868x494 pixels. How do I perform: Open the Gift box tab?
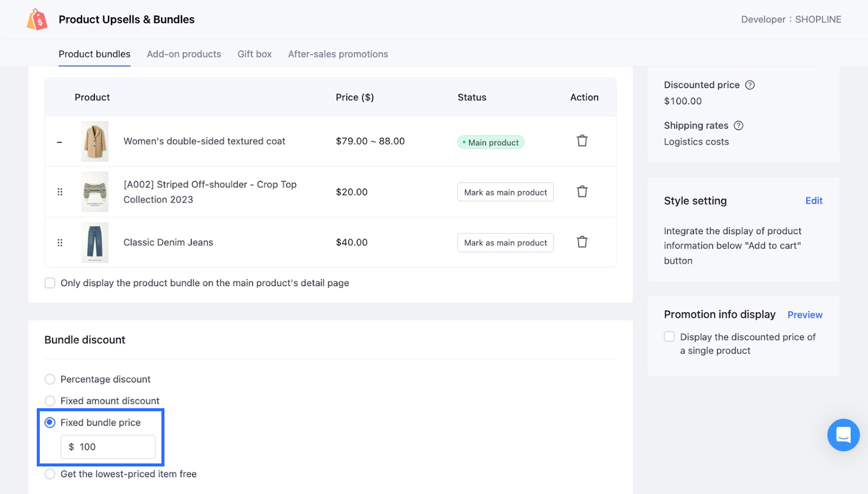254,54
